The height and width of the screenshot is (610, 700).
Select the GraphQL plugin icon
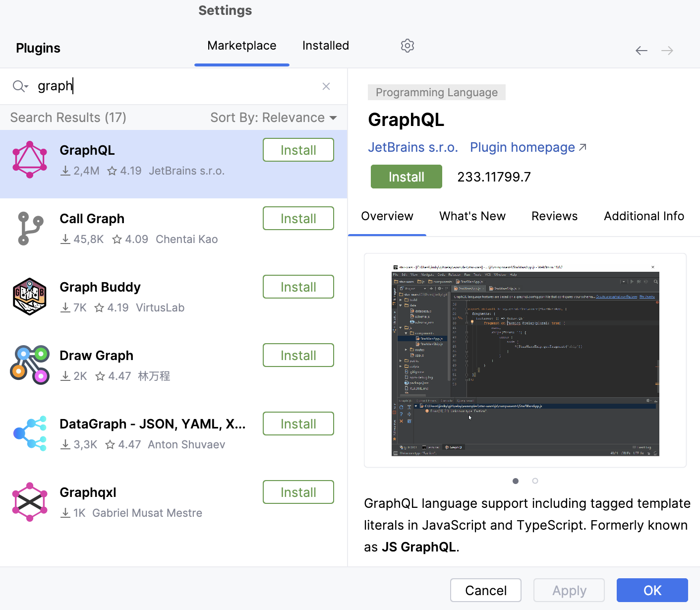[29, 159]
